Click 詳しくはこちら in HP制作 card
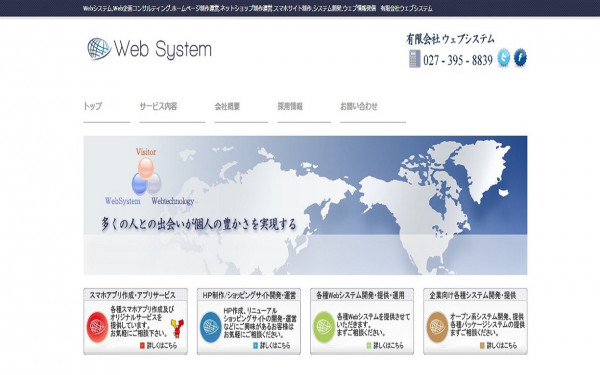The image size is (600, 375). [272, 346]
